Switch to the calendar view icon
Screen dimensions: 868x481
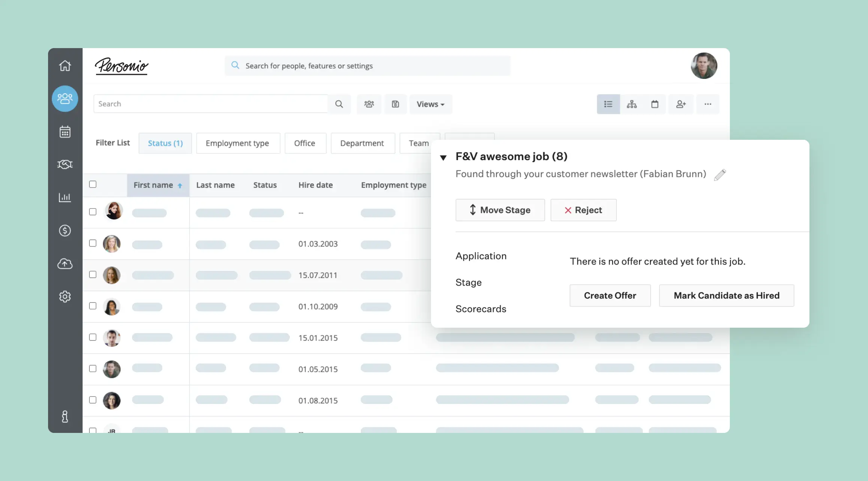(656, 104)
